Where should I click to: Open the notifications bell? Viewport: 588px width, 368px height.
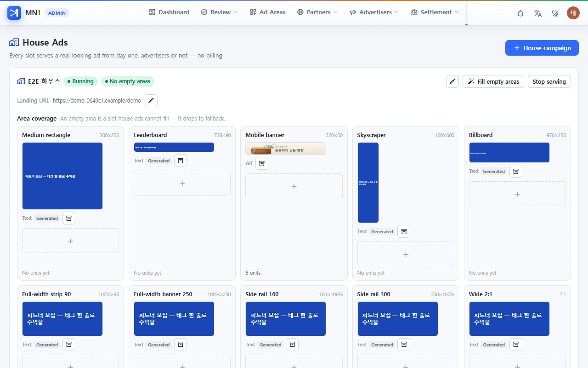pyautogui.click(x=520, y=13)
